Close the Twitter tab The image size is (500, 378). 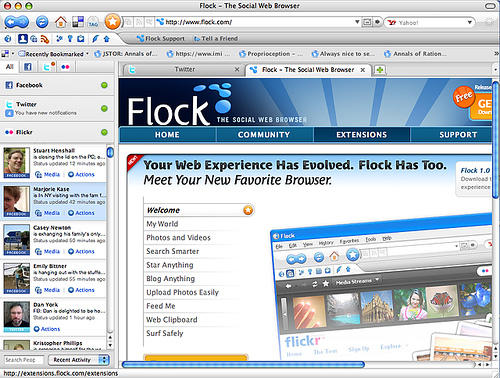pos(237,69)
